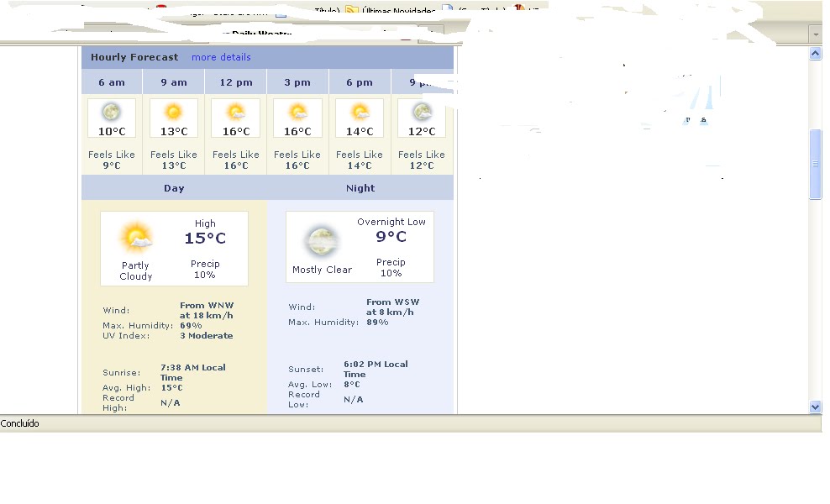Image resolution: width=830 pixels, height=504 pixels.
Task: Click From WSW at 8 km/h wind
Action: click(393, 307)
